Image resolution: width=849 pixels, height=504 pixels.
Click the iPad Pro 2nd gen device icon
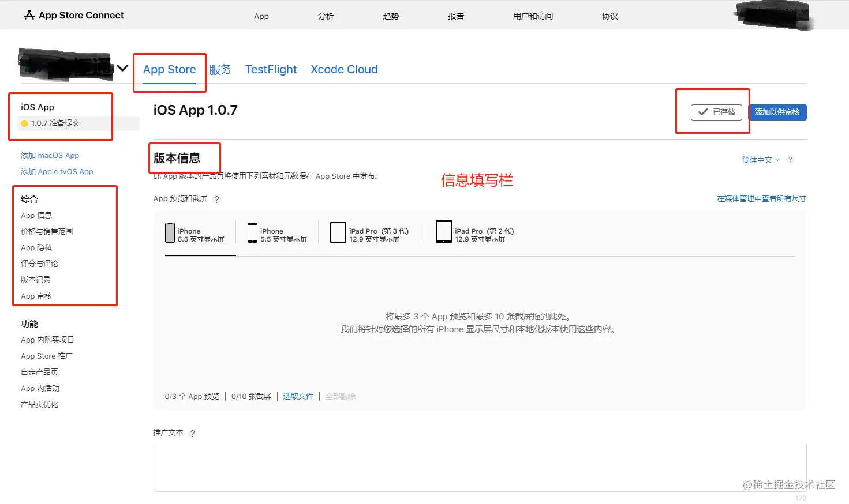point(444,232)
